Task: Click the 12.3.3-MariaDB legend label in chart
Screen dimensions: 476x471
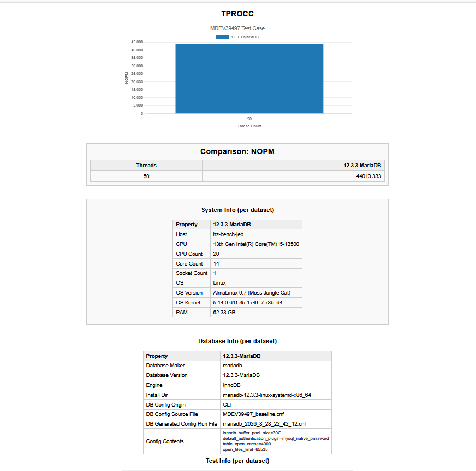Action: click(x=245, y=37)
